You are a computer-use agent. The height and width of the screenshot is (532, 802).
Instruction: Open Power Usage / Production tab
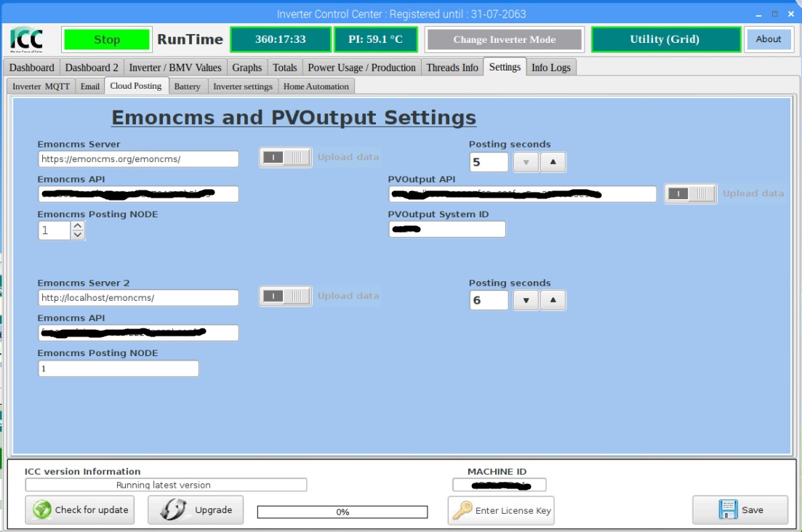coord(361,68)
